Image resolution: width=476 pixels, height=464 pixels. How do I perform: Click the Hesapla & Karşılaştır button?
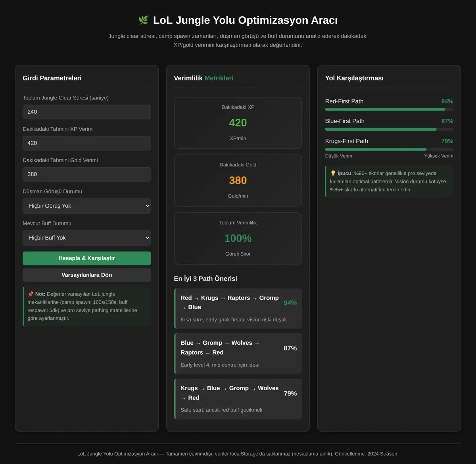(x=87, y=258)
